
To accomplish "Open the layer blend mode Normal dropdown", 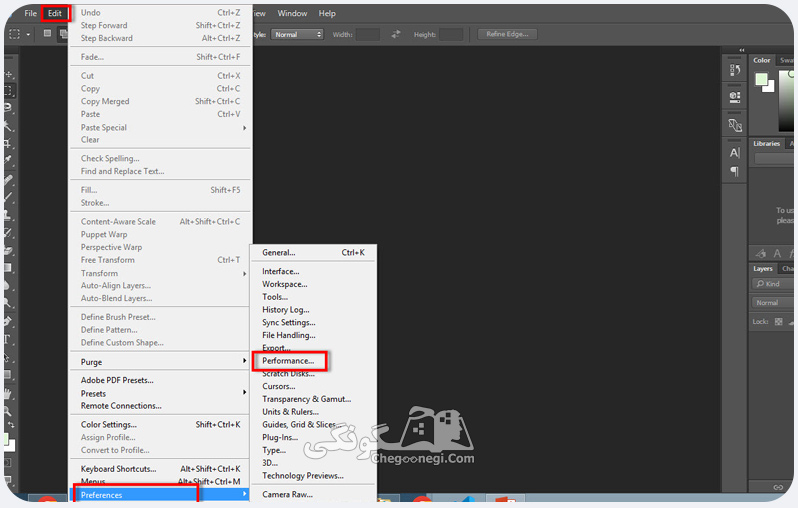I will 772,302.
